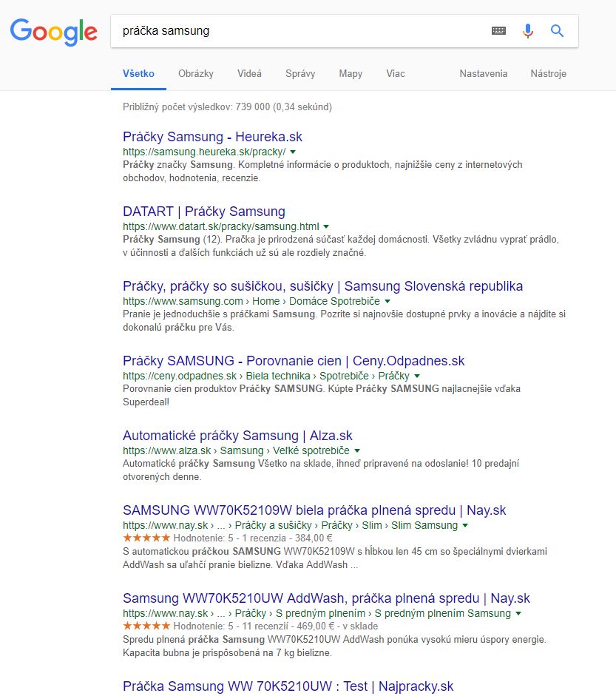
Task: Expand dropdown arrow after Domáce Spotrebiče breadcrumb
Action: (387, 301)
